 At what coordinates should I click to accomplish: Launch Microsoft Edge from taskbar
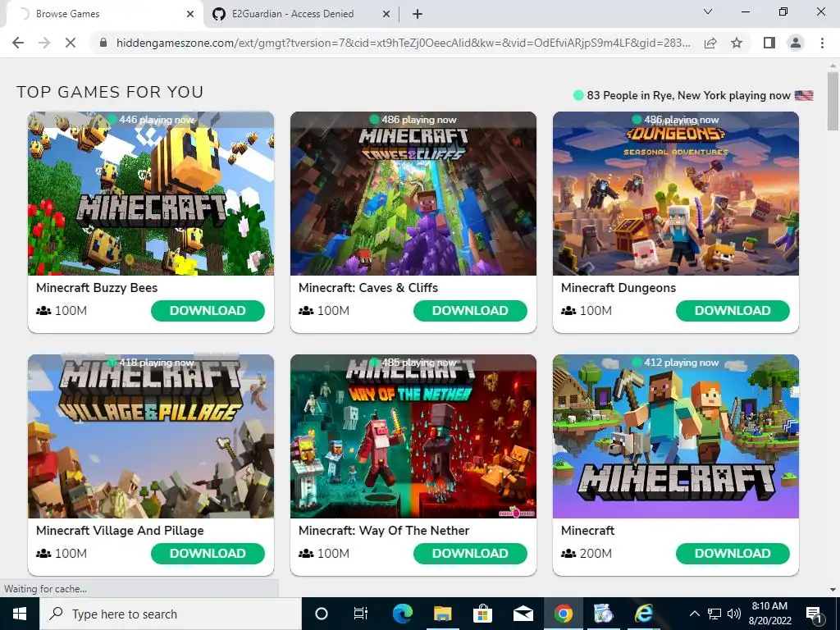[x=403, y=614]
